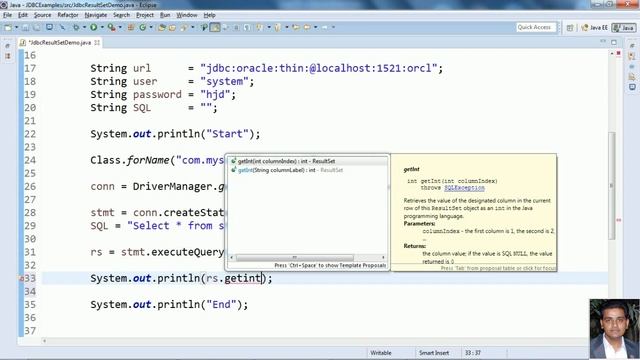Click the New Java Class icon
This screenshot has height=360, width=640.
click(x=142, y=27)
